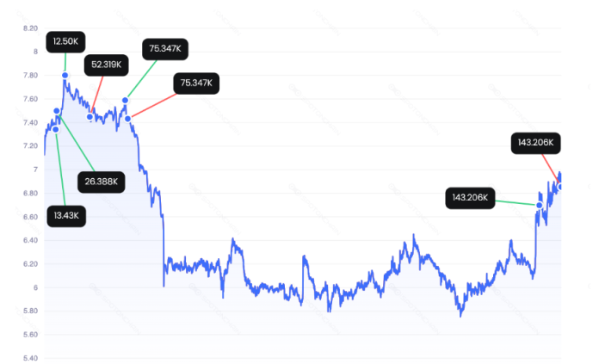Click the 8.20 y-axis label
This screenshot has height=364, width=599.
pos(30,28)
